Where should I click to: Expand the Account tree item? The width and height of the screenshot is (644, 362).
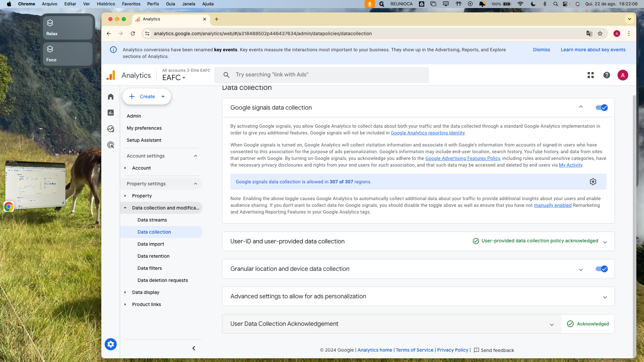[x=125, y=168]
